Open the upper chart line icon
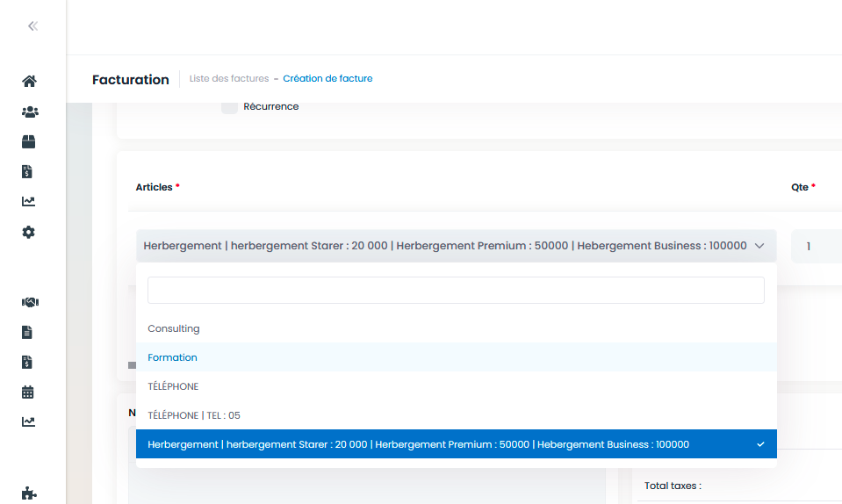The image size is (842, 504). click(28, 201)
